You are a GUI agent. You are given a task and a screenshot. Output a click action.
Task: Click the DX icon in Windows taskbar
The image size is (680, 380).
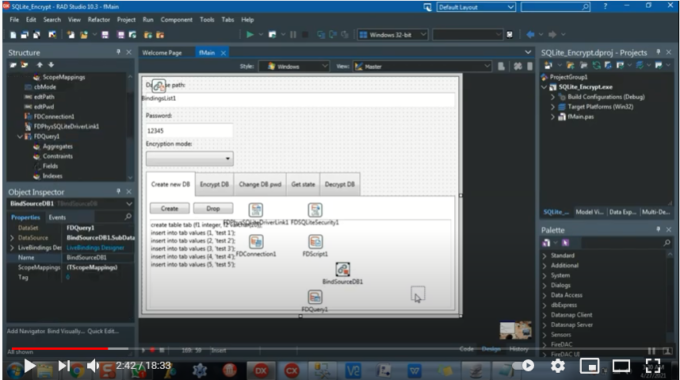[261, 370]
